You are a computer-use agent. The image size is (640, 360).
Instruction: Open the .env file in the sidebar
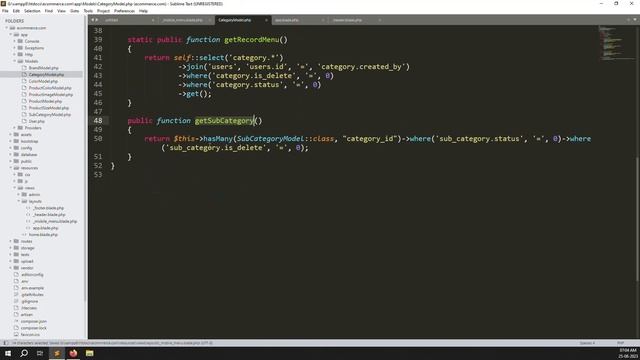click(24, 281)
